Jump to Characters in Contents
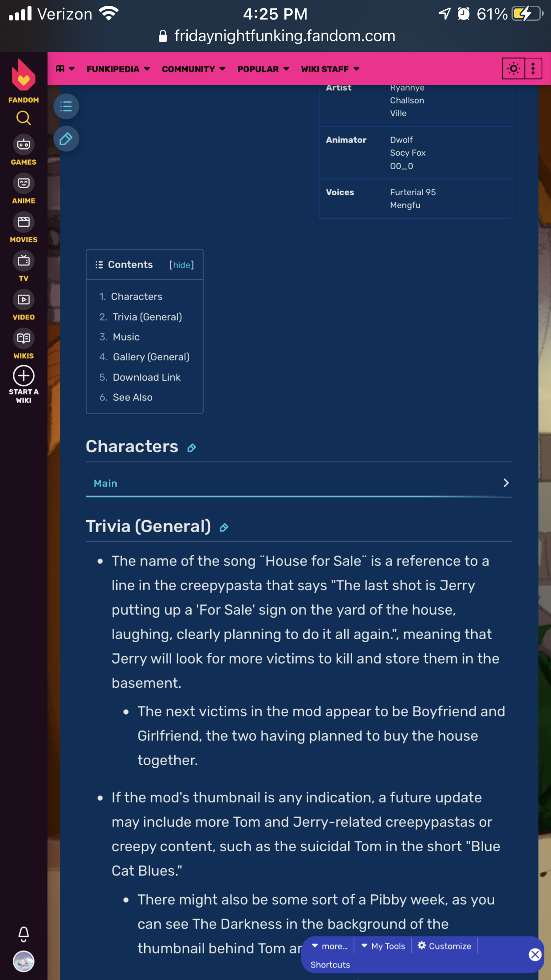Image resolution: width=551 pixels, height=980 pixels. (x=137, y=296)
